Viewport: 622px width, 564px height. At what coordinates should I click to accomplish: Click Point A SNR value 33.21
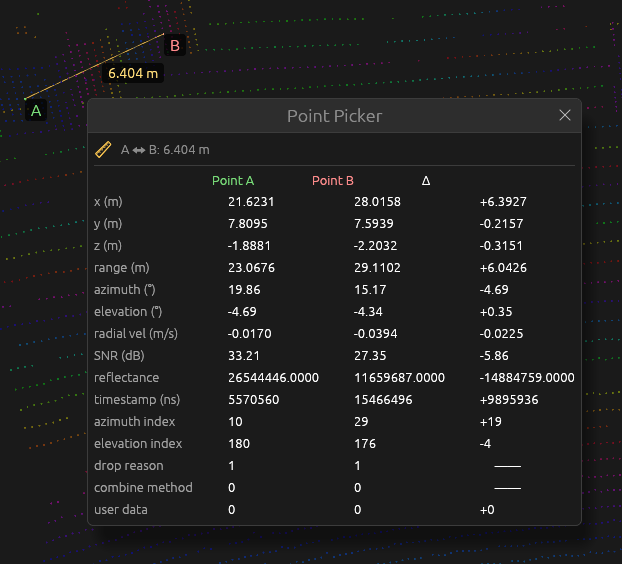click(244, 356)
